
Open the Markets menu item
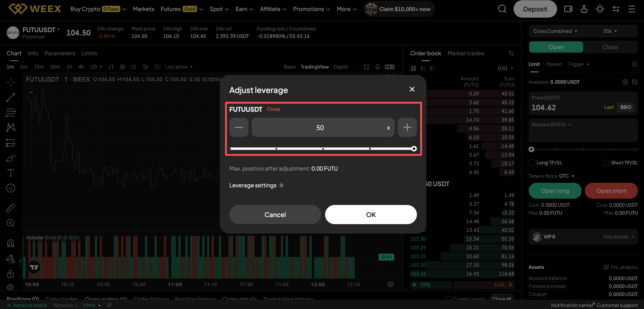click(143, 9)
